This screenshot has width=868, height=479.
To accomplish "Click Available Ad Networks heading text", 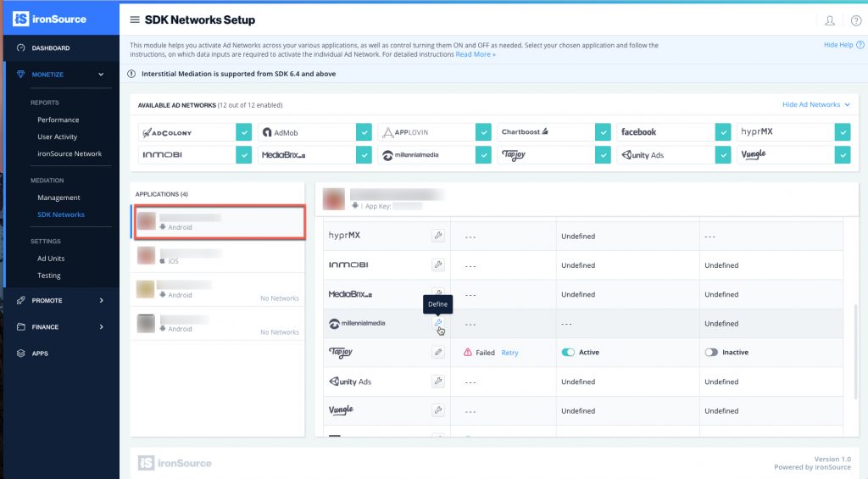I will (176, 105).
